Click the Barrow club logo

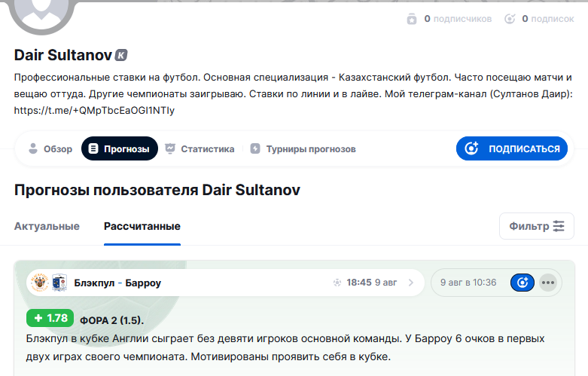59,283
